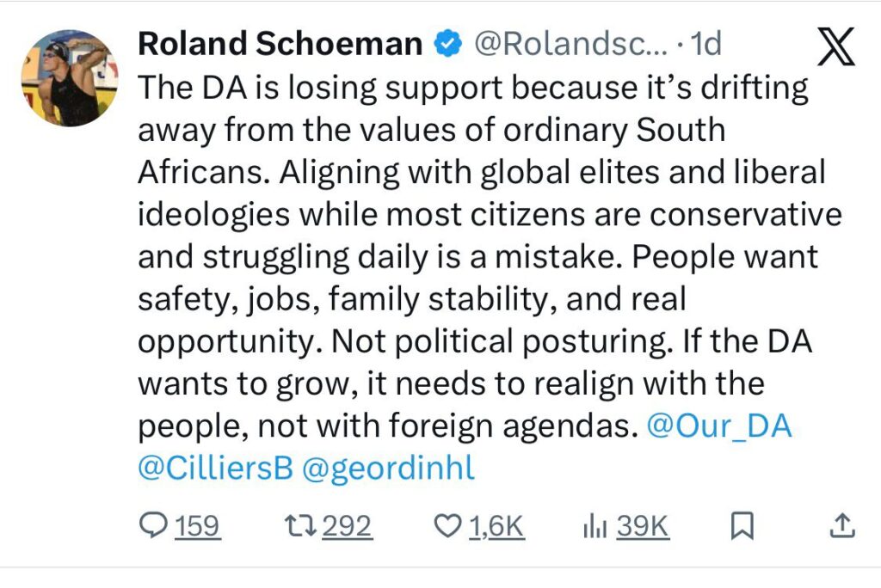The width and height of the screenshot is (881, 588).
Task: Open the @Our_DA mention
Action: [719, 426]
